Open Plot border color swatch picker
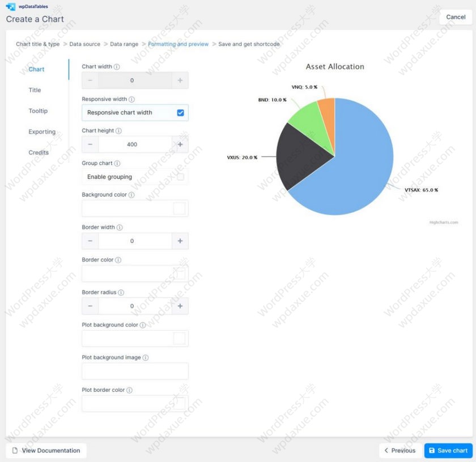The image size is (476, 462). point(179,404)
